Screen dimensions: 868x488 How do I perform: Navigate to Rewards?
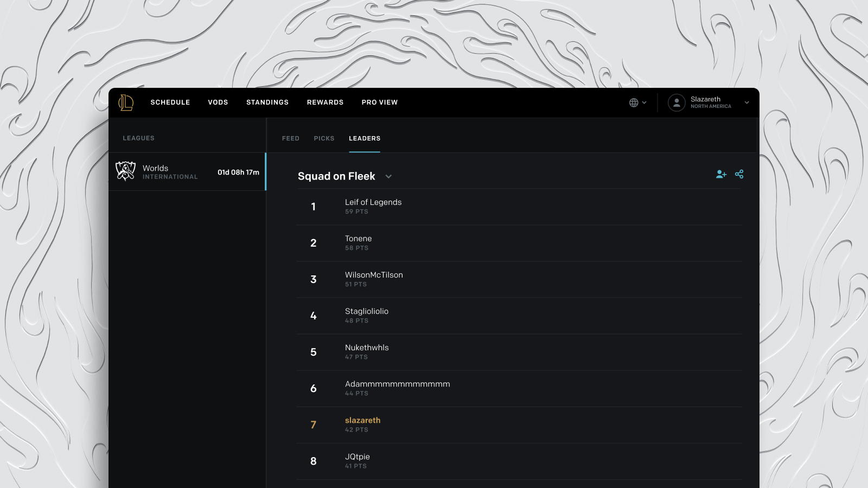(325, 102)
